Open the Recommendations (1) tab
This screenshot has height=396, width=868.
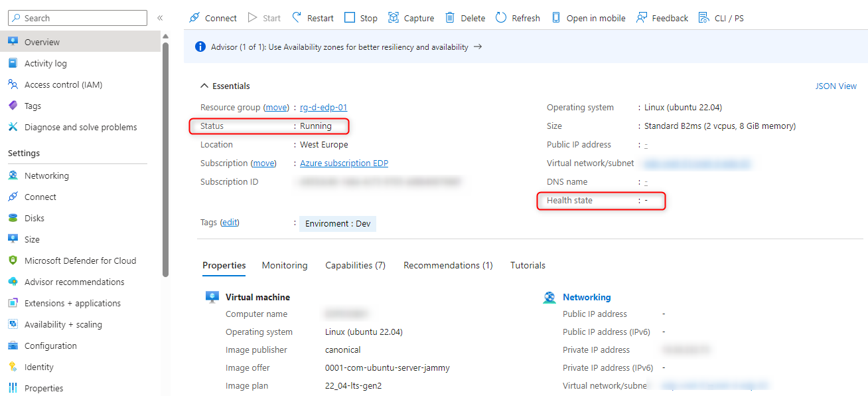point(448,265)
